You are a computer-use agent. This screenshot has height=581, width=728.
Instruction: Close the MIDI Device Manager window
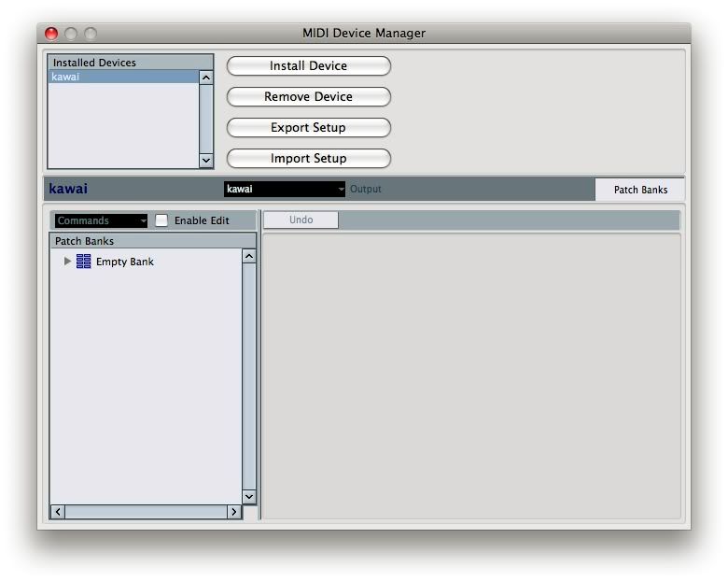(x=51, y=34)
